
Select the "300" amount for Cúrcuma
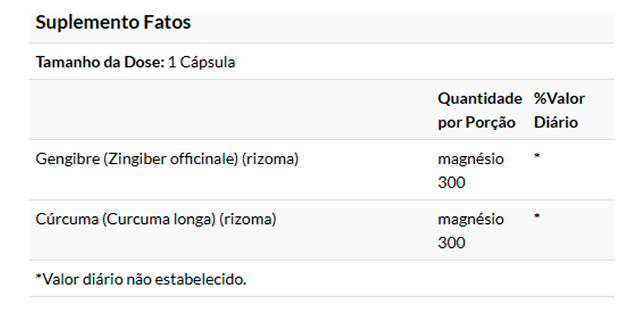tap(451, 242)
